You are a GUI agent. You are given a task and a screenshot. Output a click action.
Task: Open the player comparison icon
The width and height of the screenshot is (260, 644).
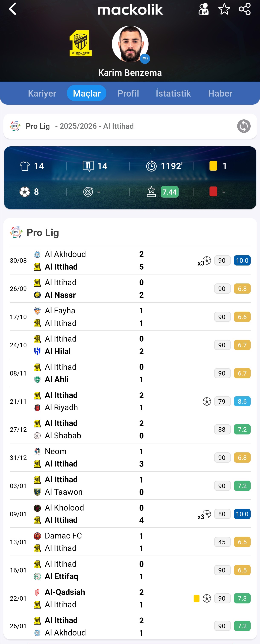(203, 9)
